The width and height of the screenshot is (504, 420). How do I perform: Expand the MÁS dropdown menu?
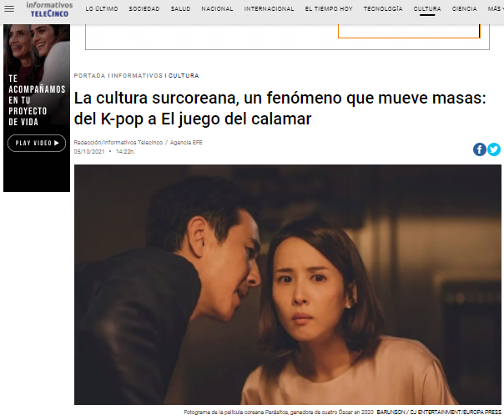496,9
